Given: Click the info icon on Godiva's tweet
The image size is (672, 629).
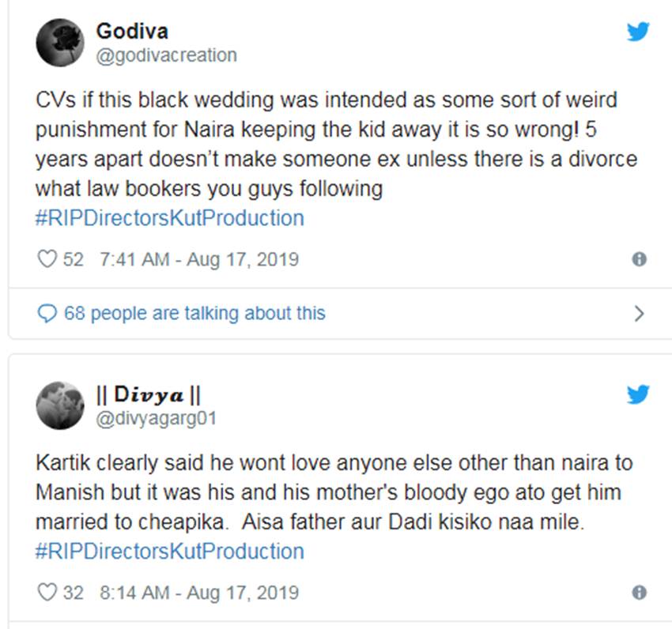Looking at the screenshot, I should click(x=639, y=259).
